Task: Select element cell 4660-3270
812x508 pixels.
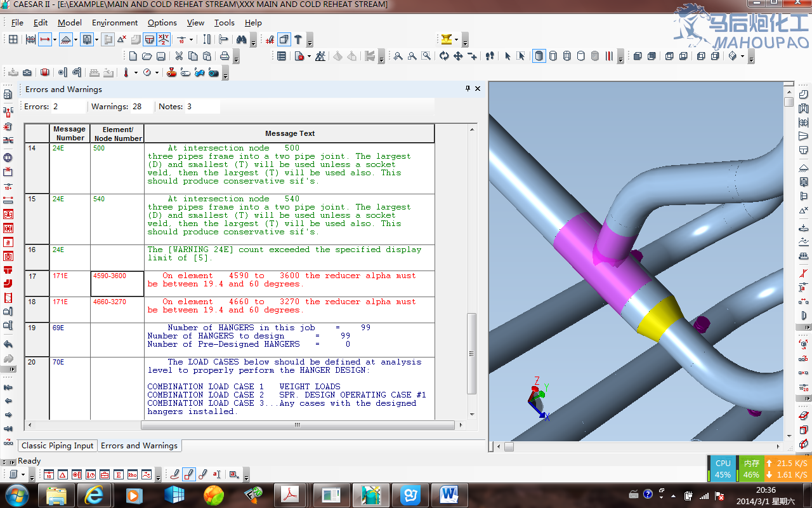Action: coord(117,309)
